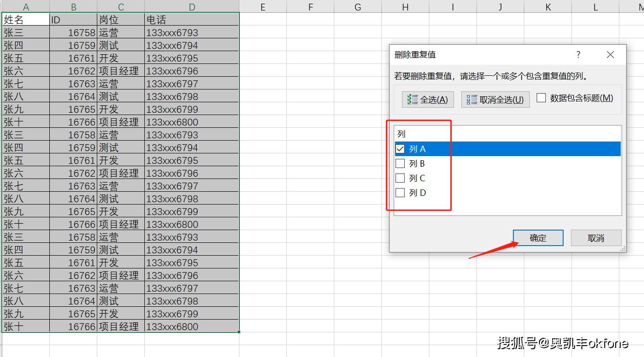The width and height of the screenshot is (644, 357).
Task: Click the first 16766 ID cell
Action: click(74, 122)
